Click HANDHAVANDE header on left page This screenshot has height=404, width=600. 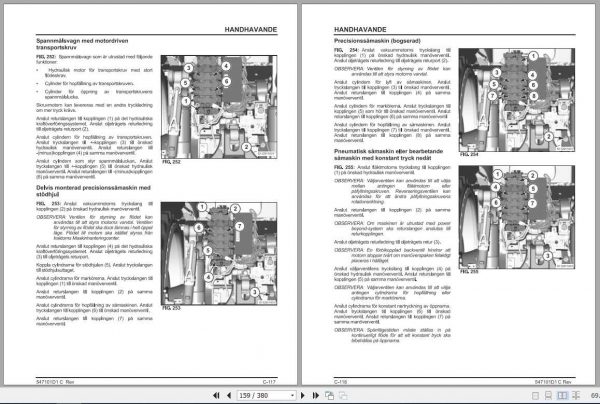(251, 29)
